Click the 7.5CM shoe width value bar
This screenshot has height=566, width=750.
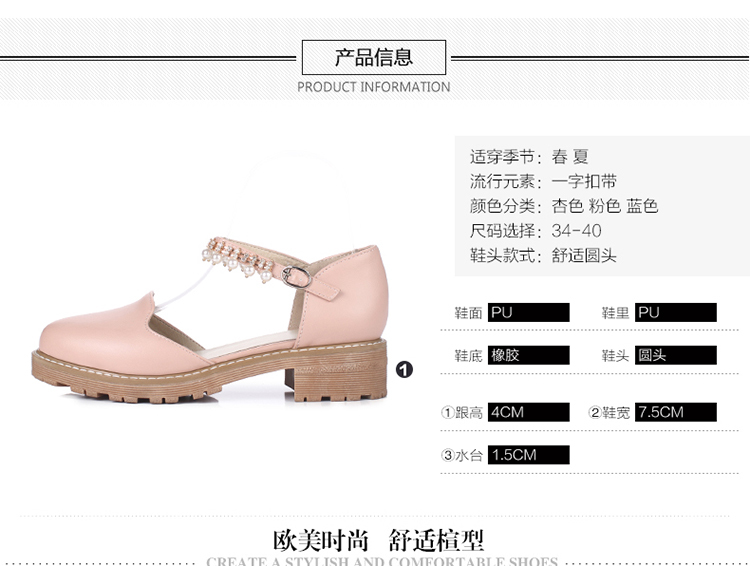click(675, 412)
